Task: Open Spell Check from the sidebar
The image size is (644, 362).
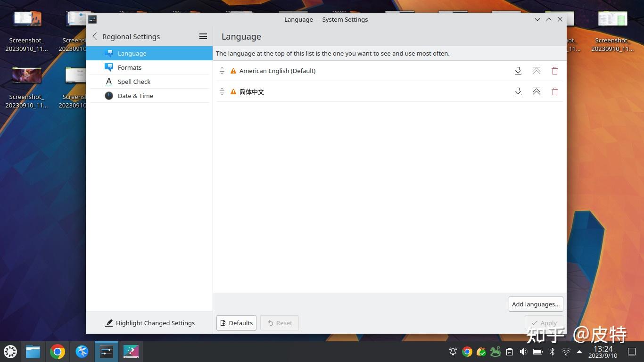Action: [x=134, y=82]
